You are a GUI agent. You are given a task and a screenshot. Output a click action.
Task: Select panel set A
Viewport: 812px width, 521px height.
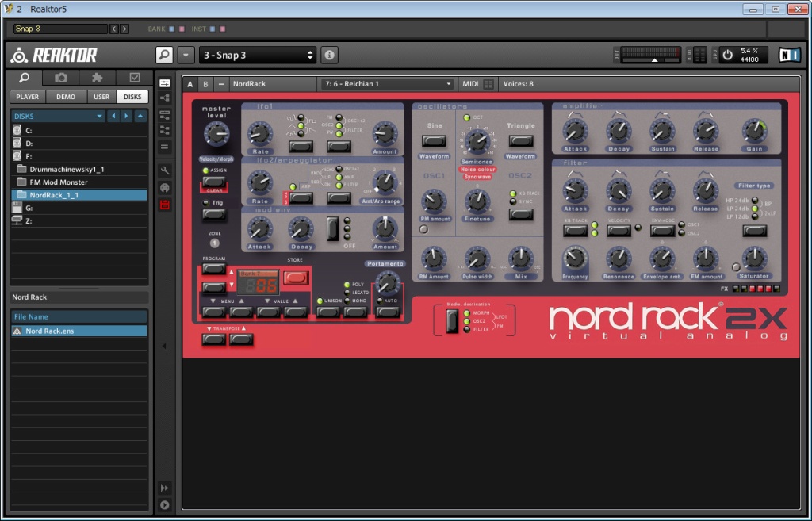[190, 84]
